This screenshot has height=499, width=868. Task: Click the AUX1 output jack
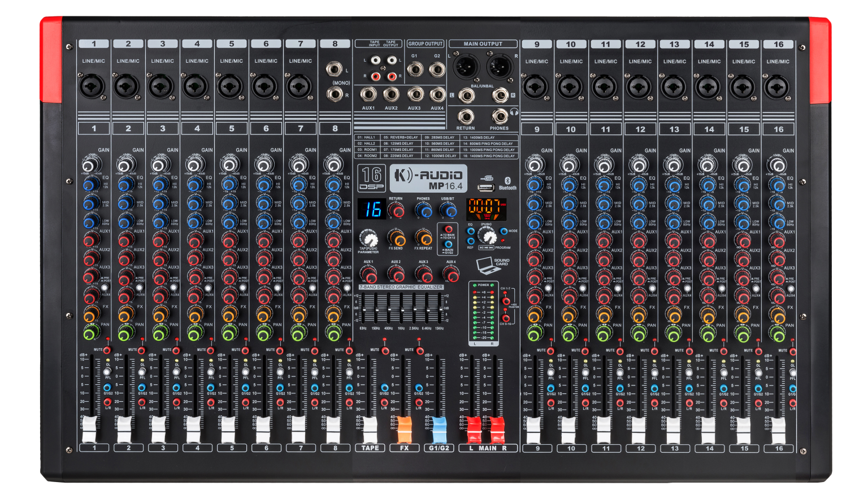pyautogui.click(x=368, y=94)
